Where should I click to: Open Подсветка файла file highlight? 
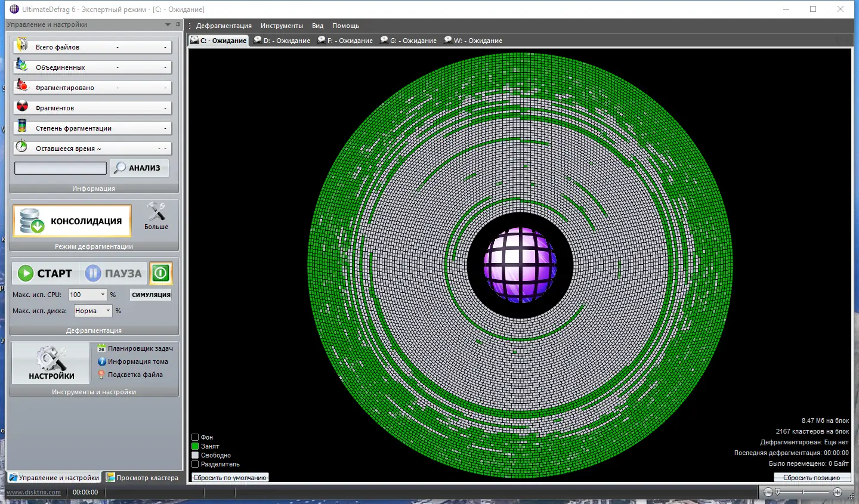pyautogui.click(x=131, y=375)
